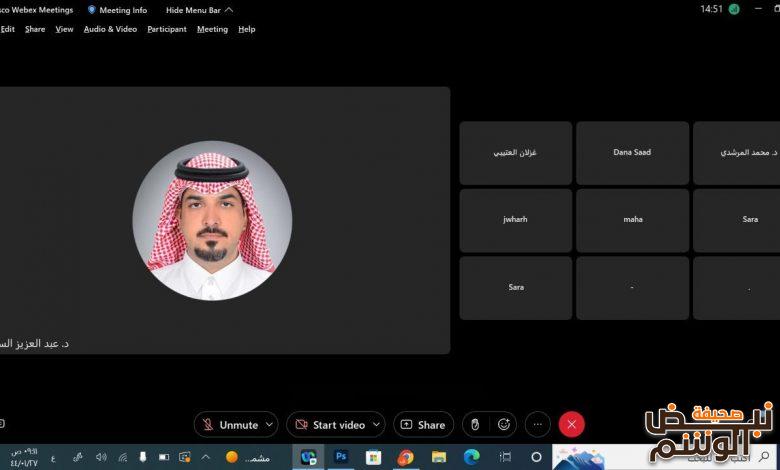
Task: Click the green connection status indicator
Action: (734, 9)
